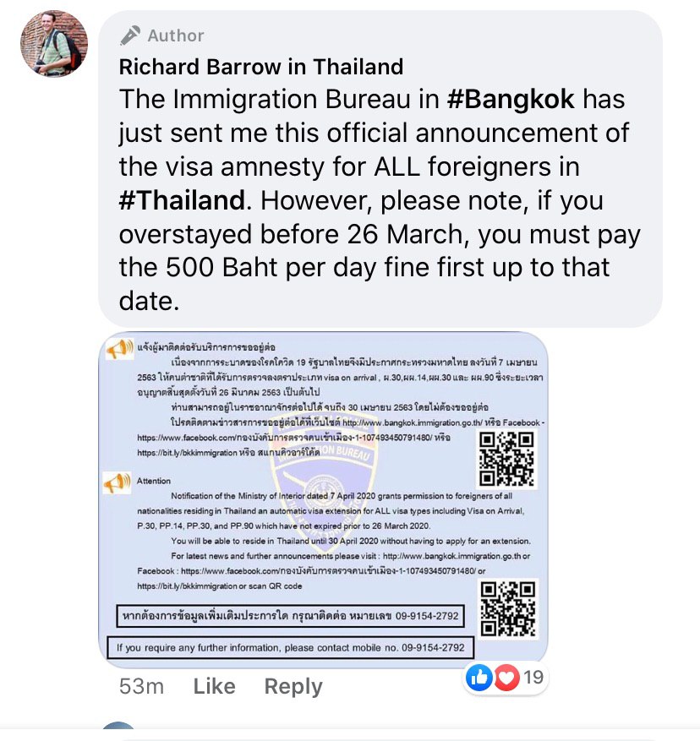Click the red heart reaction icon
This screenshot has height=741, width=700.
coord(506,677)
